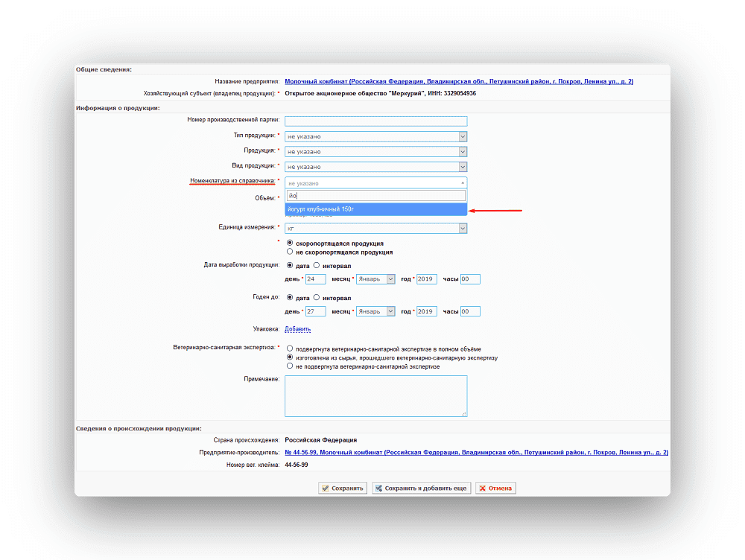Screen dimensions: 745x560
Task: Click the owner text Открытое акционерное общество Меркурий
Action: (x=380, y=94)
